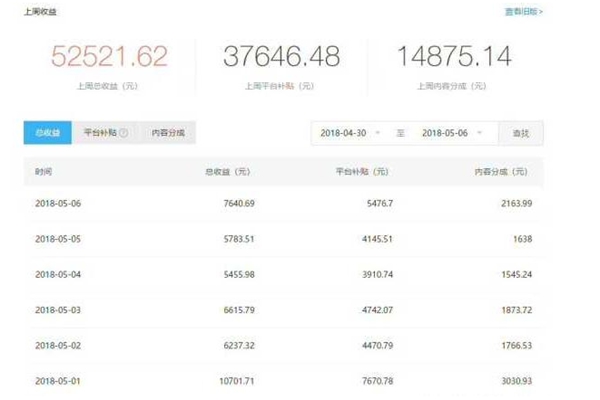Viewport: 600px width, 400px height.
Task: Click platform subsidy value 4470.79
Action: pyautogui.click(x=378, y=346)
